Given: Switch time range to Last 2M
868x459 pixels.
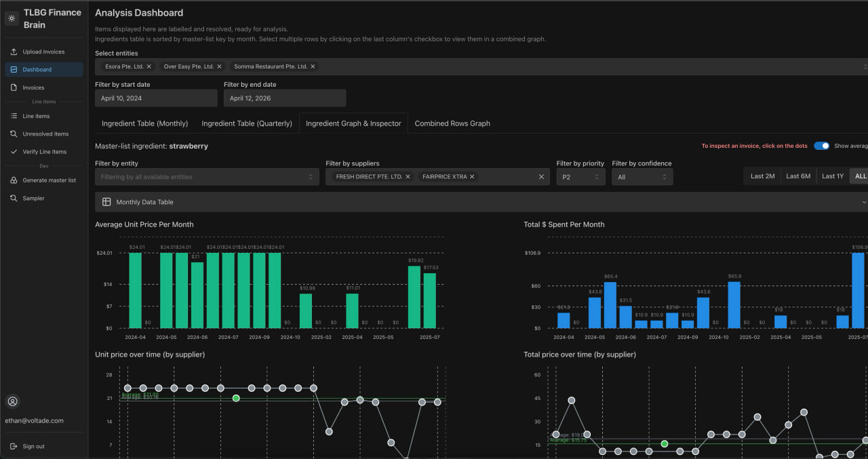Looking at the screenshot, I should (762, 176).
